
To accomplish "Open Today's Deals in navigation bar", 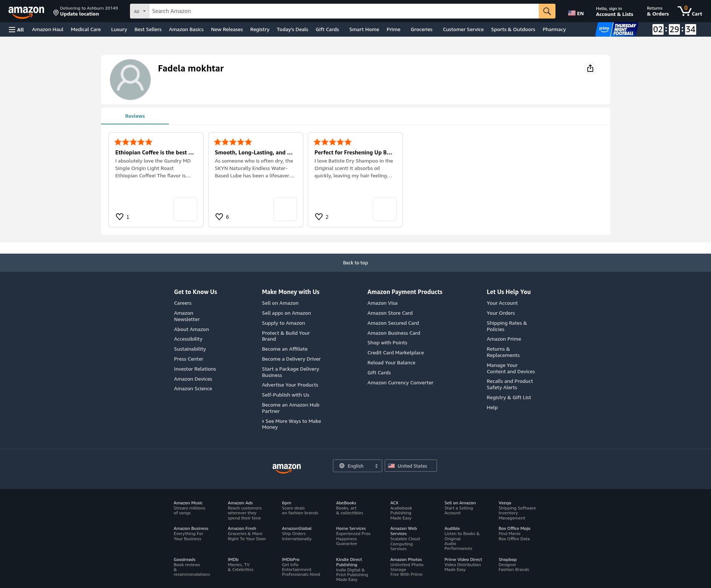I will click(293, 29).
